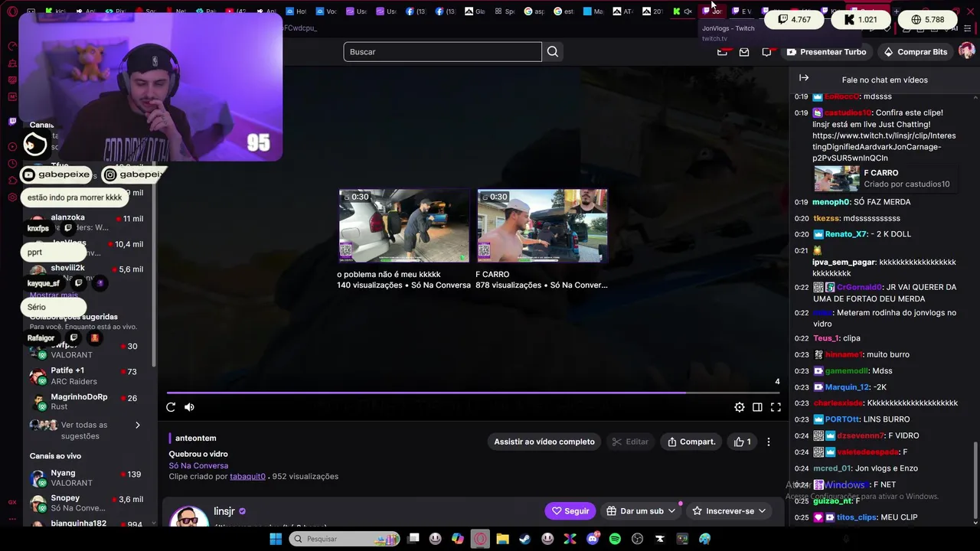Viewport: 980px width, 551px height.
Task: Switch to the 'AT' browser tab
Action: [624, 11]
